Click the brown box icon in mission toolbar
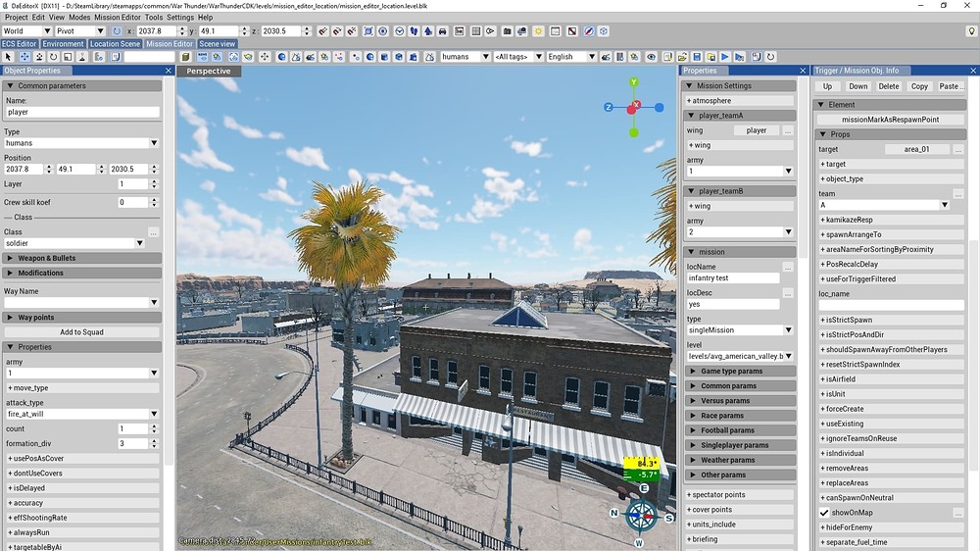The height and width of the screenshot is (551, 980). point(185,57)
